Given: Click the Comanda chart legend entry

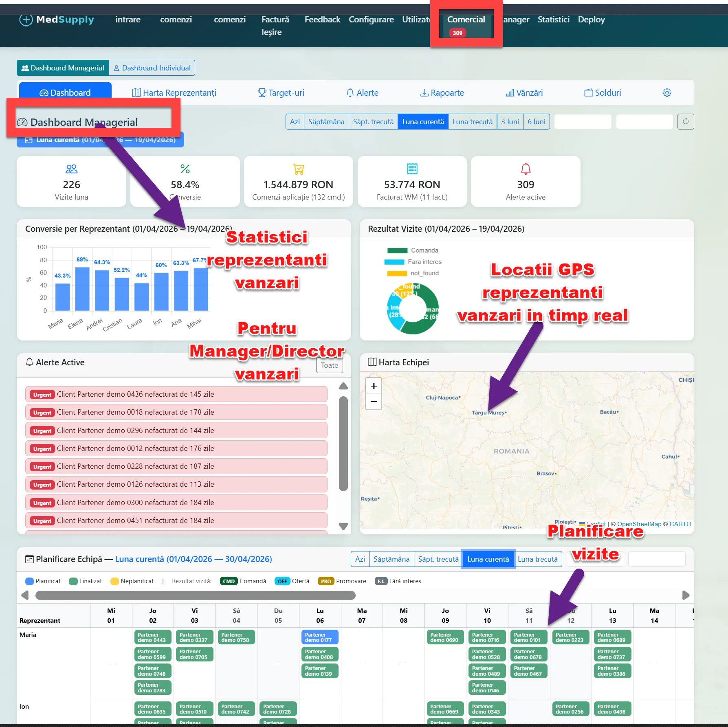Looking at the screenshot, I should [413, 250].
